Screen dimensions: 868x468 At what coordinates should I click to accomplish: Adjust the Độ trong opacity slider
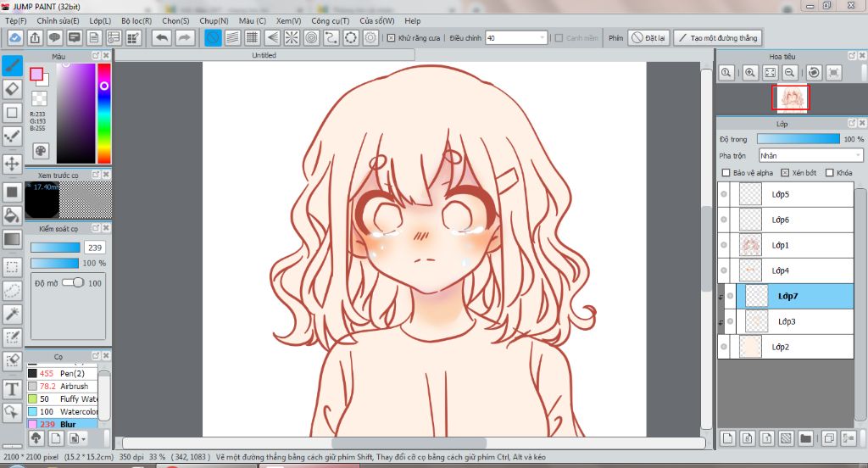point(798,138)
